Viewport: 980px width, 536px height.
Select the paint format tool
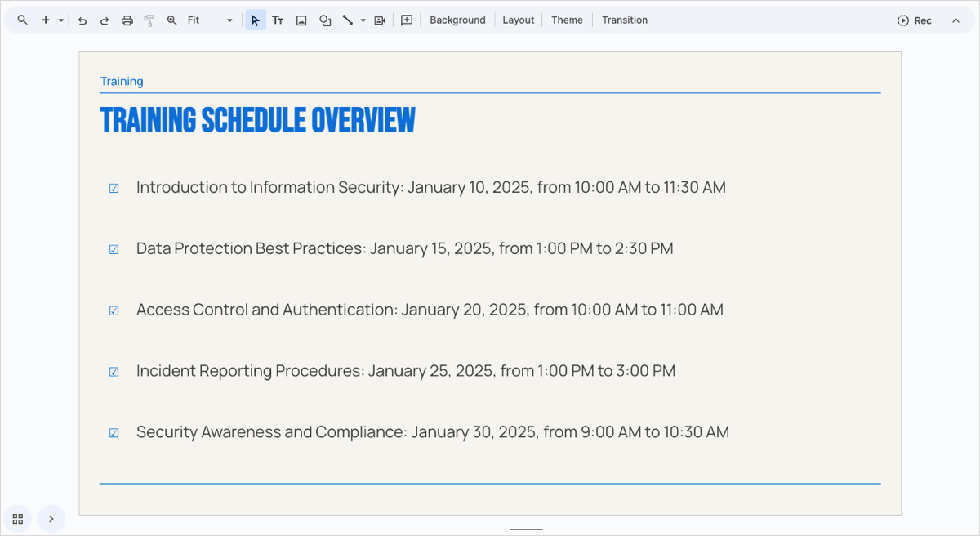(x=149, y=20)
